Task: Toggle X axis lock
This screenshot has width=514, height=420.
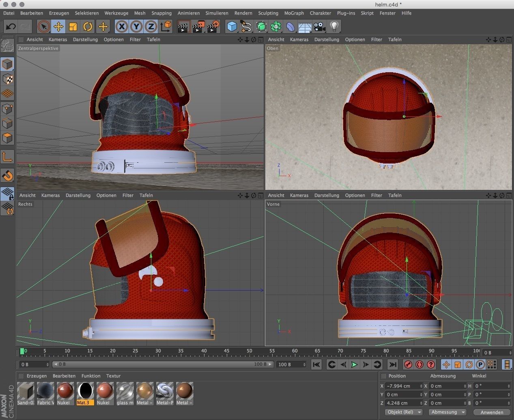Action: (121, 27)
